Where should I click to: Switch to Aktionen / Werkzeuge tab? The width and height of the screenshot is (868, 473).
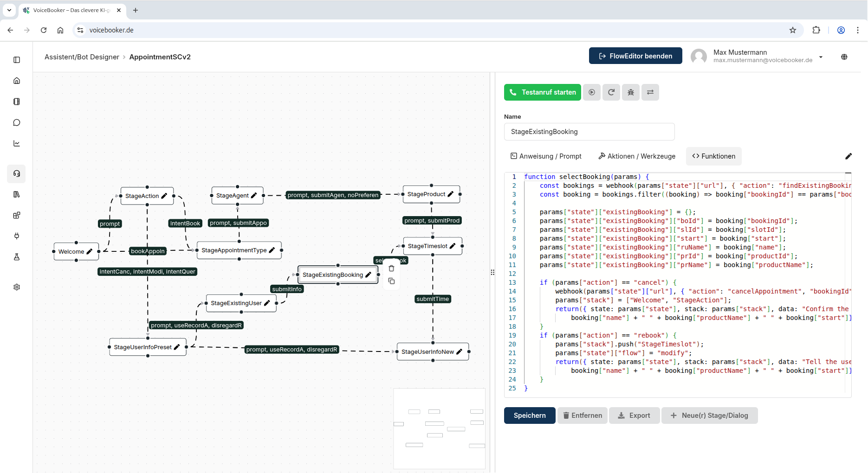click(637, 156)
